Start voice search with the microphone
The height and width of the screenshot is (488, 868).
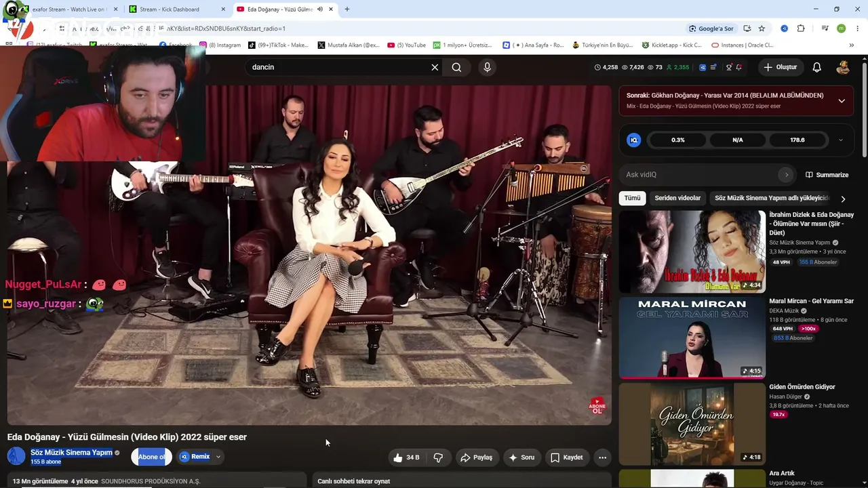(x=487, y=67)
